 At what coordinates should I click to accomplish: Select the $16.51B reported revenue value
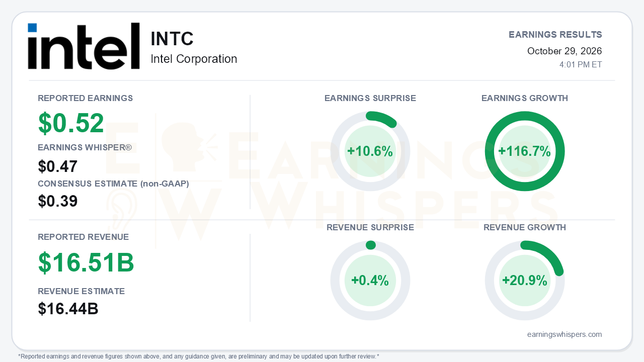[86, 262]
